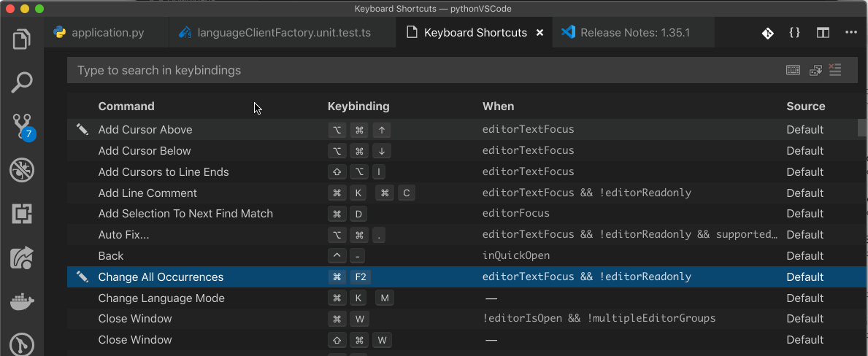This screenshot has height=356, width=868.
Task: Click the Keybinding column header
Action: click(x=358, y=106)
